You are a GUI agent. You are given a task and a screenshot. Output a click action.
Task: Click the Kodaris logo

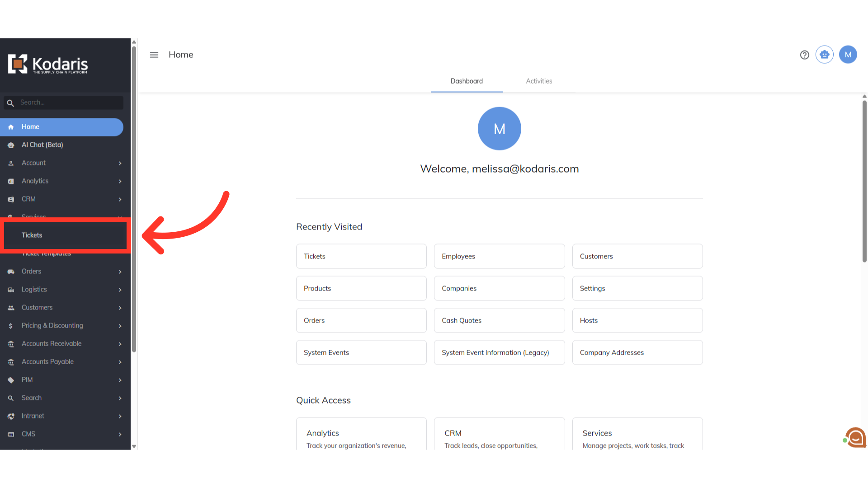48,65
